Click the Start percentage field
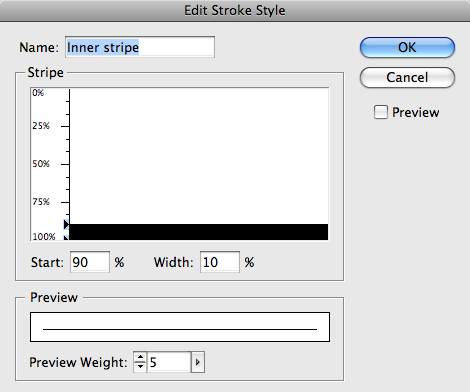Viewport: 470px width, 392px height. tap(90, 262)
